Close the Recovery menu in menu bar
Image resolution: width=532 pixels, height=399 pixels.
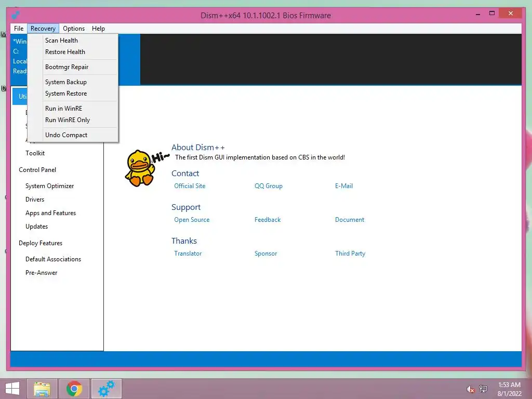point(43,29)
